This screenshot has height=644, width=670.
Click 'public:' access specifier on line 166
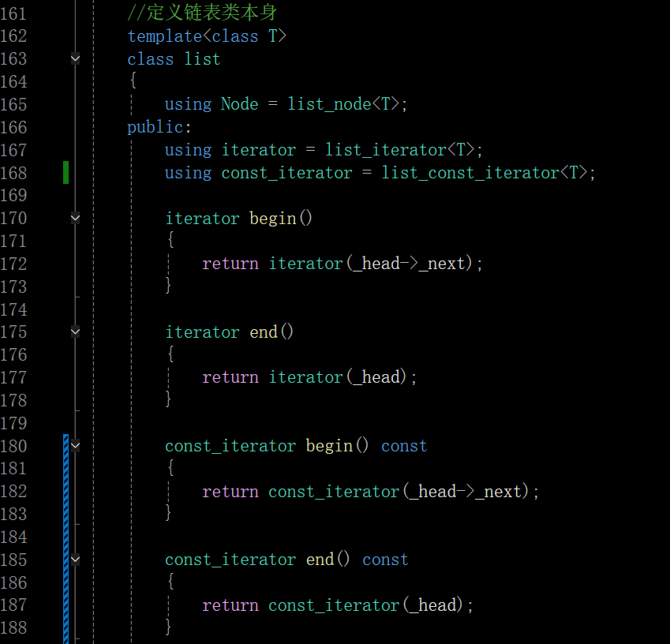(159, 127)
